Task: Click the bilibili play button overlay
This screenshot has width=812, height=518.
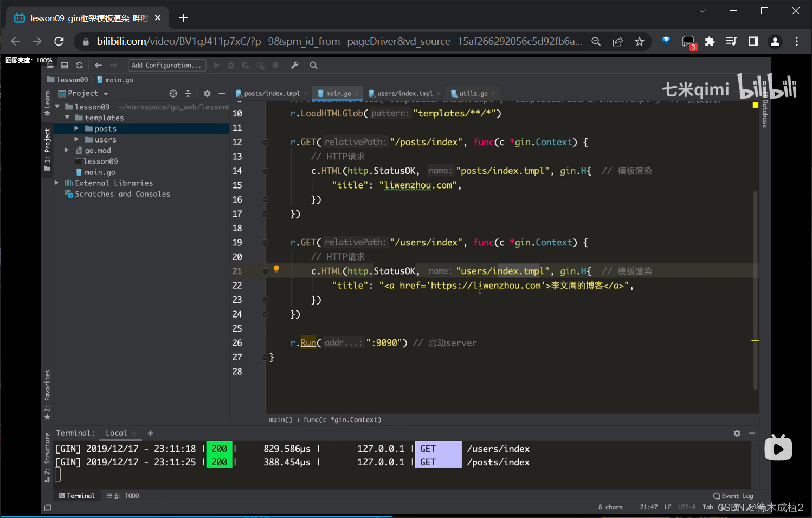Action: click(778, 449)
